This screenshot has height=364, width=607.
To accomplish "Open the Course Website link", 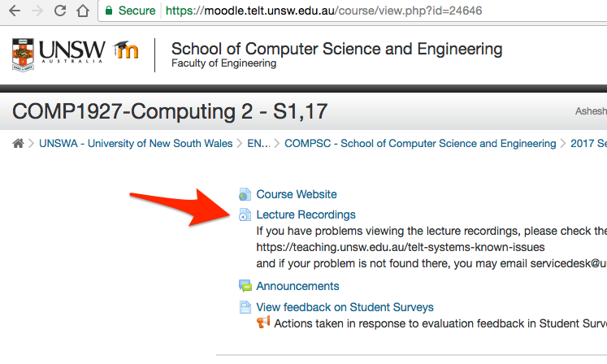I will pos(297,194).
